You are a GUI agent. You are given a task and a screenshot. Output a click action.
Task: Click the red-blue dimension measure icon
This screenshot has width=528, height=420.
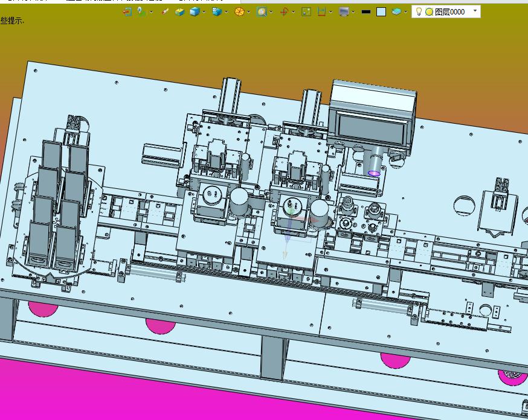(x=321, y=12)
